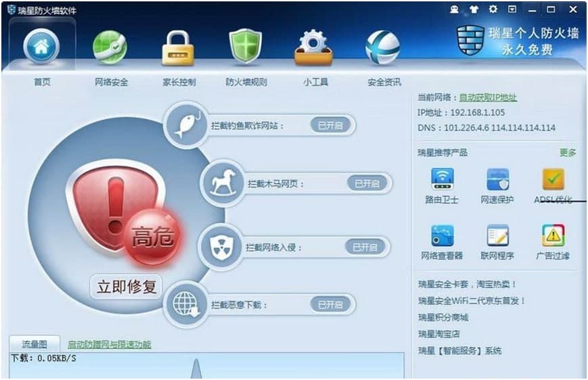Screen dimensions: 588x380
Task: Open 防火墙规则 green shield icon
Action: [246, 47]
